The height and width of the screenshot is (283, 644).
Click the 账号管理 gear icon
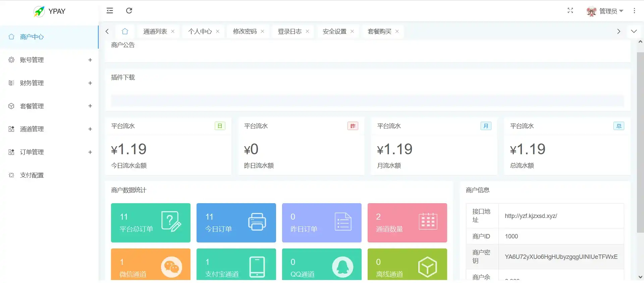tap(11, 60)
